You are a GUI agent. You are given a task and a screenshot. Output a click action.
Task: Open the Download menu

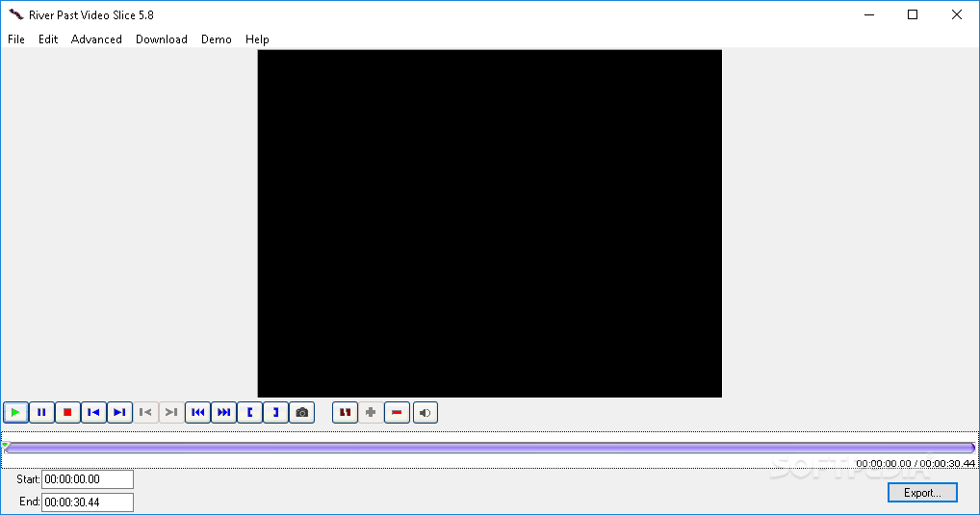click(162, 39)
